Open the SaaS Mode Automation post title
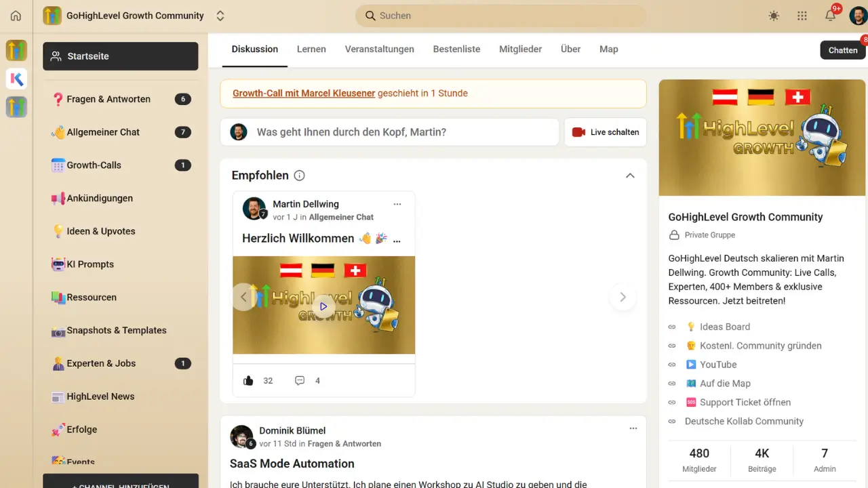The image size is (868, 488). click(292, 464)
